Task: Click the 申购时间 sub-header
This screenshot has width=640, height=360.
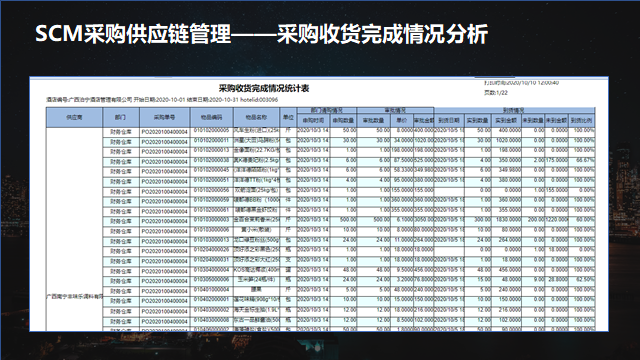Action: click(x=313, y=120)
